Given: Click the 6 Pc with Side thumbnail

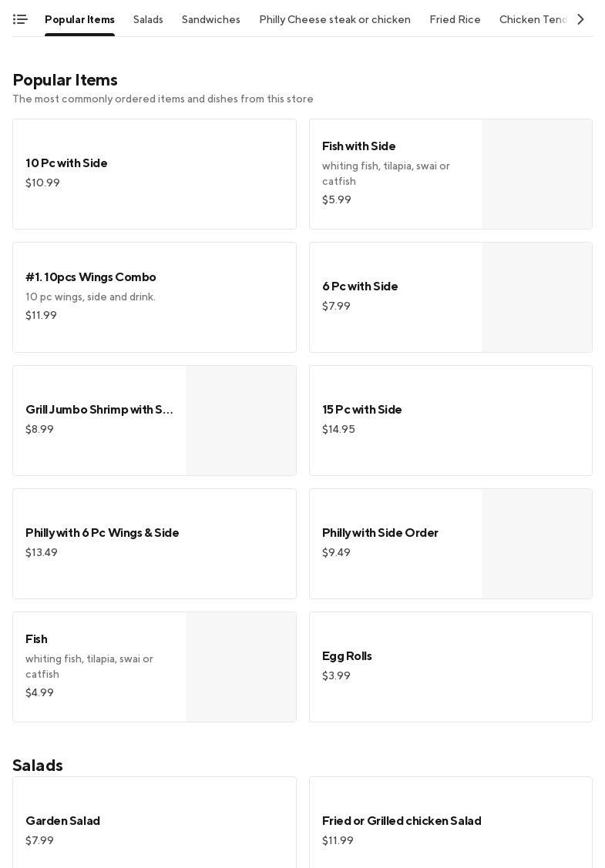Looking at the screenshot, I should (x=537, y=297).
